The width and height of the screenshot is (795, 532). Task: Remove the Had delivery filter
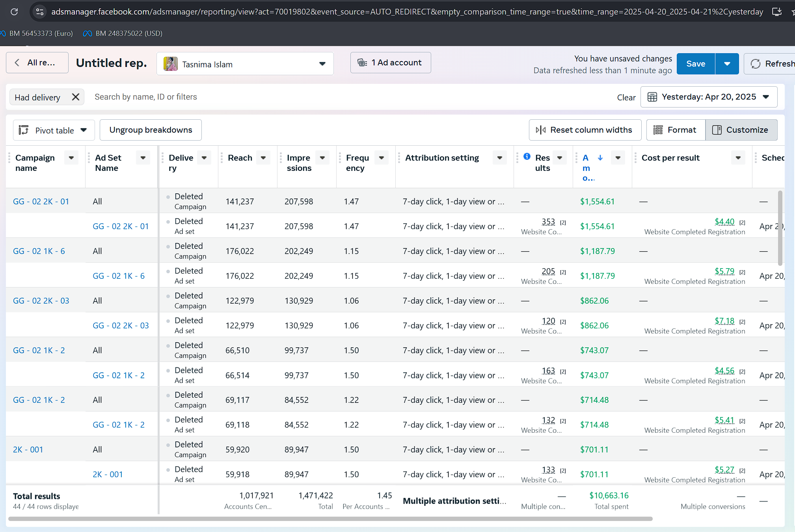[76, 97]
